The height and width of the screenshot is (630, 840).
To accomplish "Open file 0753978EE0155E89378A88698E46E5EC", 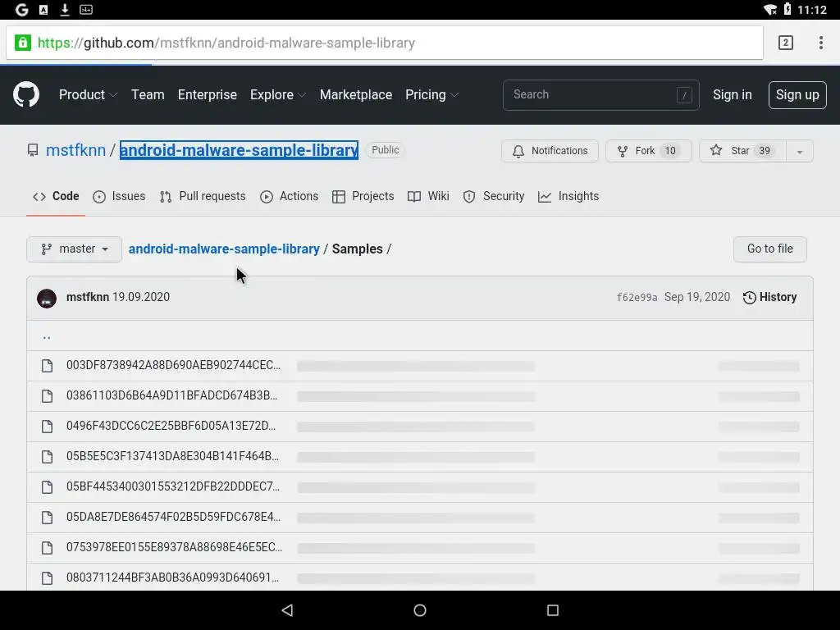I will pyautogui.click(x=174, y=547).
